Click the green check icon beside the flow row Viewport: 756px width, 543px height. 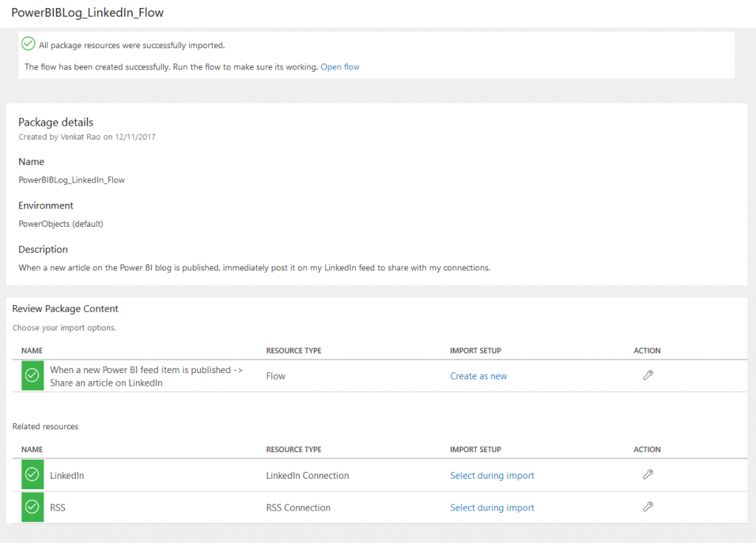[x=32, y=375]
